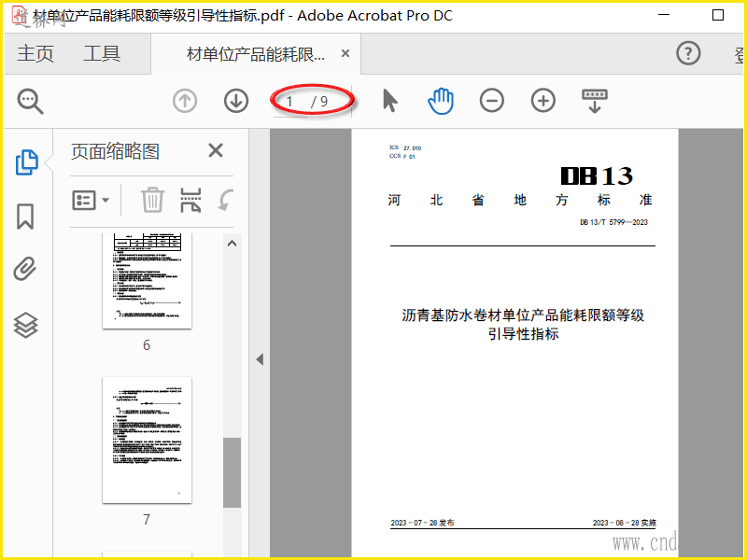Zoom in with the plus button
This screenshot has height=560, width=747.
543,101
